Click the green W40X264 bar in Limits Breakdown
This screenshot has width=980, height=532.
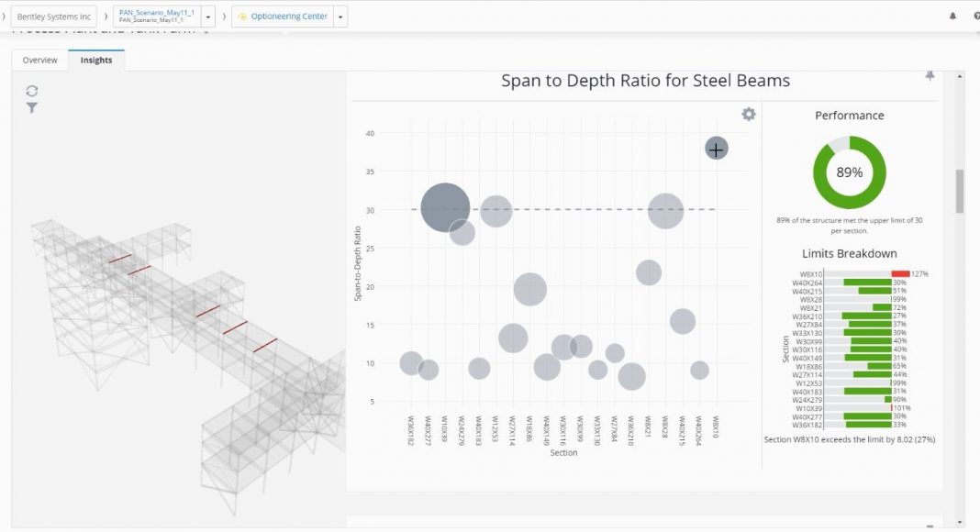pyautogui.click(x=867, y=283)
